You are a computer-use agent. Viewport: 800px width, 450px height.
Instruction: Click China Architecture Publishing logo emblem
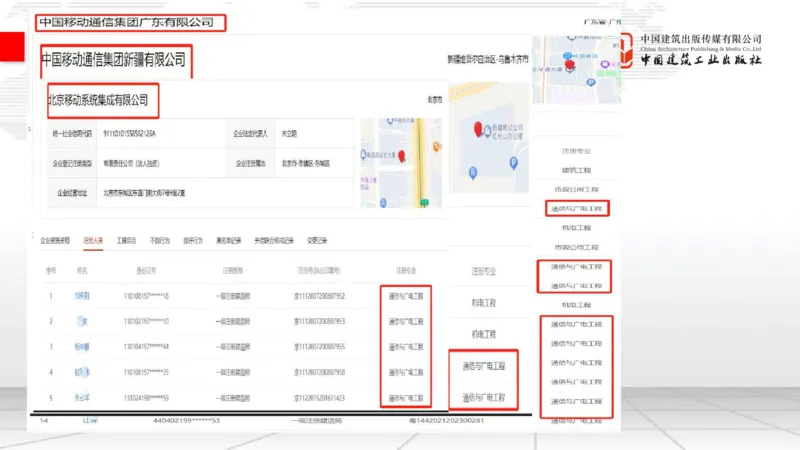(627, 50)
